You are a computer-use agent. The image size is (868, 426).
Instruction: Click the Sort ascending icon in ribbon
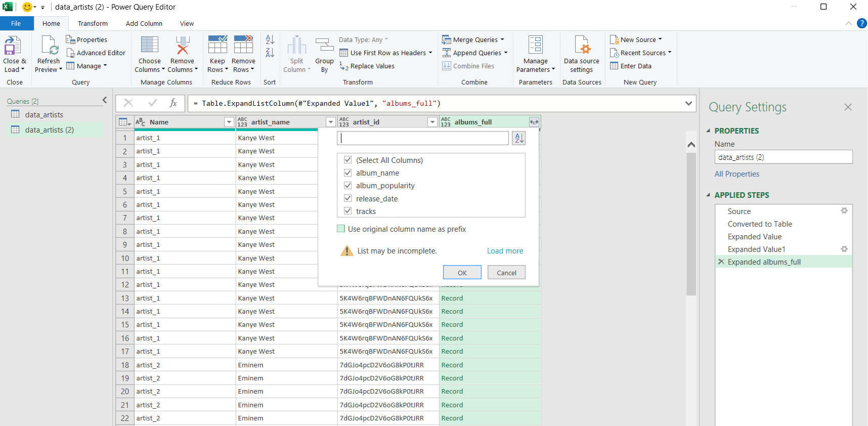pos(270,39)
